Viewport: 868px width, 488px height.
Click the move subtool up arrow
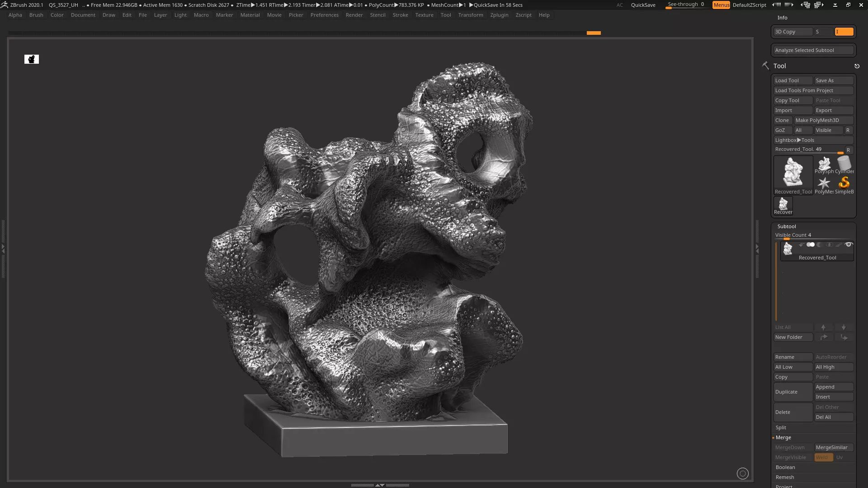(x=823, y=327)
